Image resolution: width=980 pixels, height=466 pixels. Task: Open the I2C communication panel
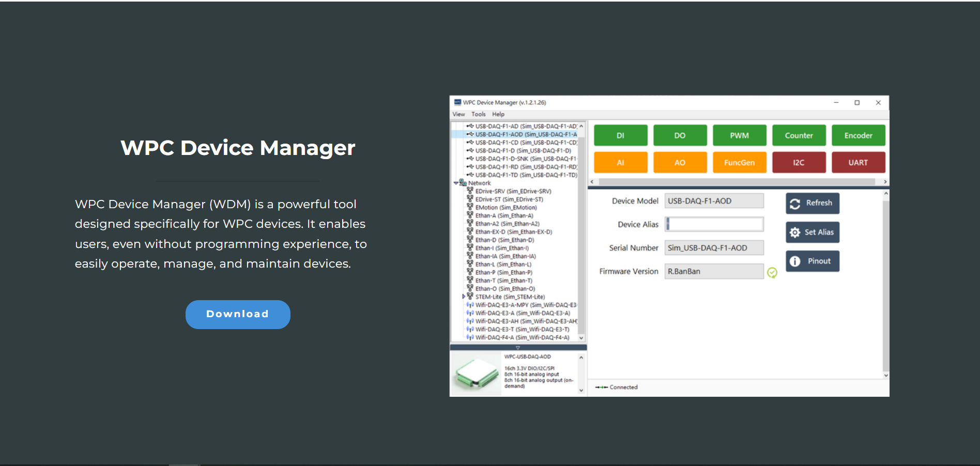click(x=799, y=162)
